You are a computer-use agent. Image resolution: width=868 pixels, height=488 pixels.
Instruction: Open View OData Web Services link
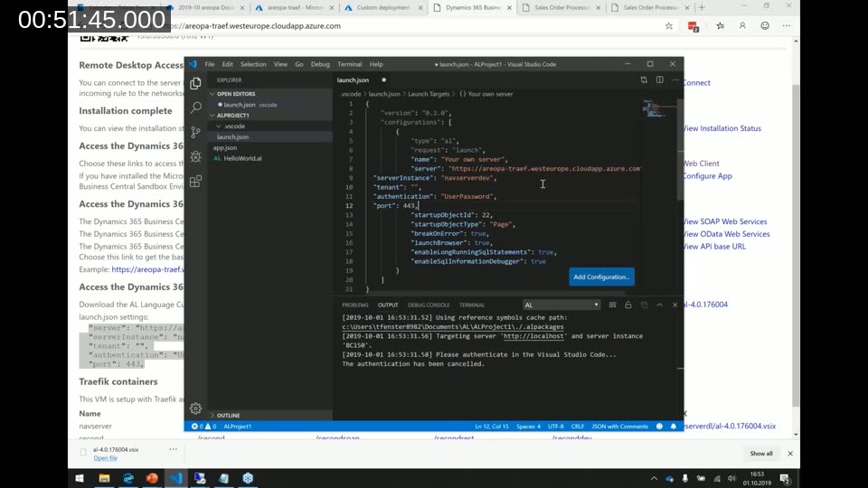(727, 234)
